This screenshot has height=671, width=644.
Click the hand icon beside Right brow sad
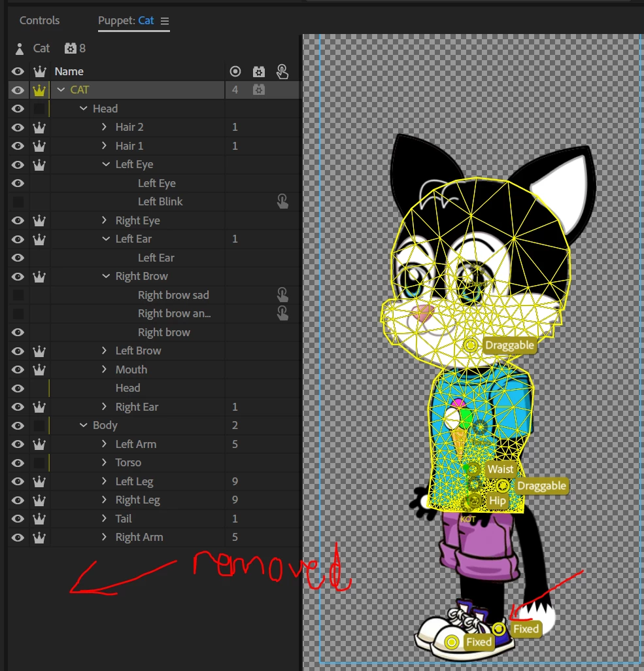[282, 295]
